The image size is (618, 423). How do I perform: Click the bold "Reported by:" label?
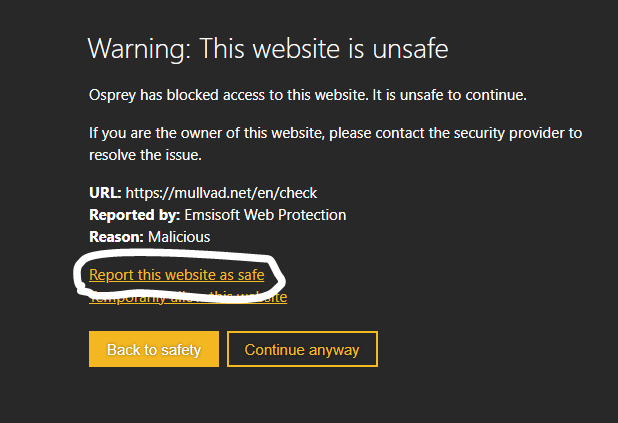pos(134,215)
